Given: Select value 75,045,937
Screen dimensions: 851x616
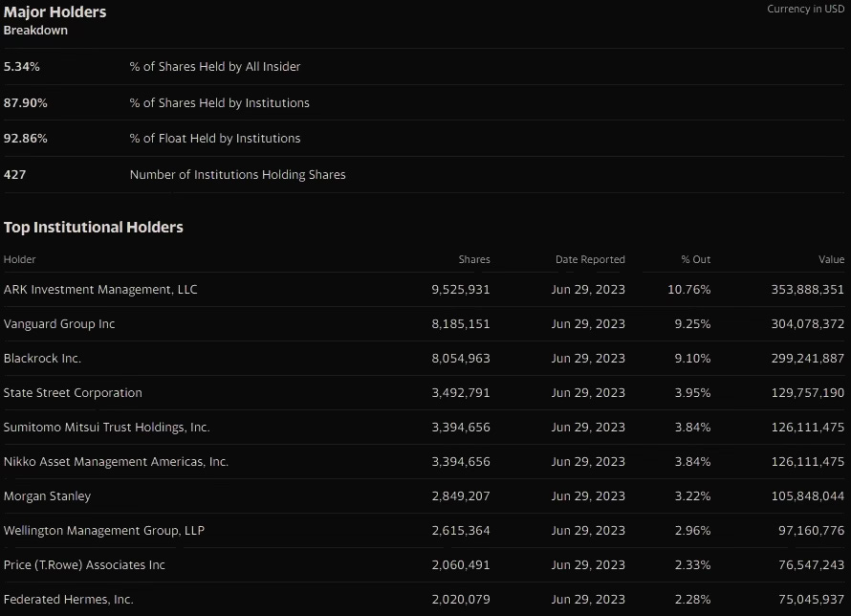Looking at the screenshot, I should [812, 600].
